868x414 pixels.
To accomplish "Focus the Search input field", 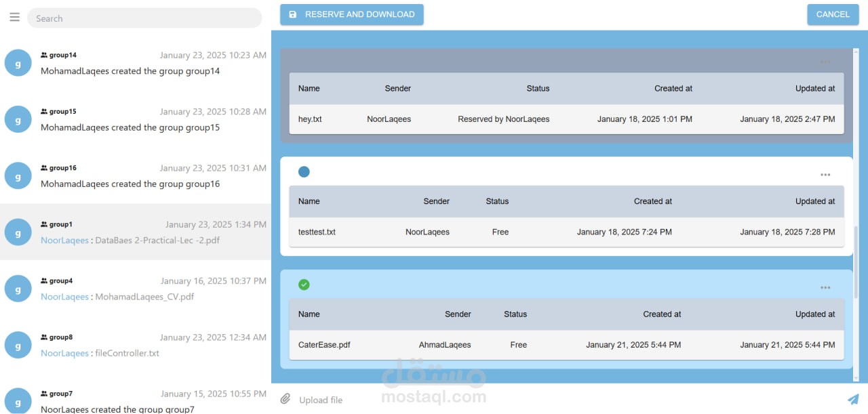I will click(144, 18).
